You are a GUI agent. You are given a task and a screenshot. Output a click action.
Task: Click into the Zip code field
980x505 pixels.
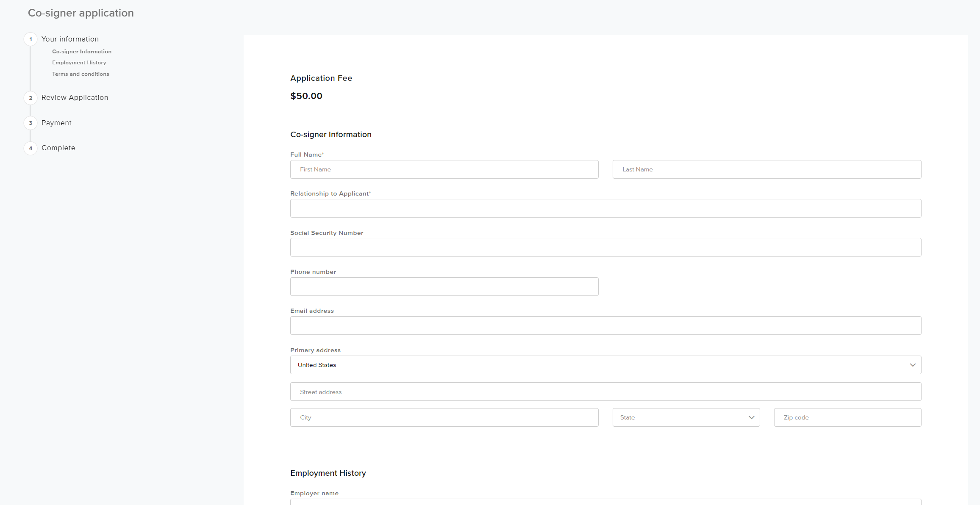tap(847, 417)
